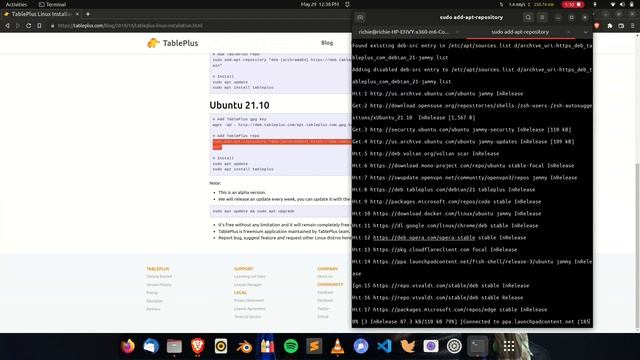The image size is (640, 360).
Task: Expand the terminal tab list chevron
Action: click(586, 32)
